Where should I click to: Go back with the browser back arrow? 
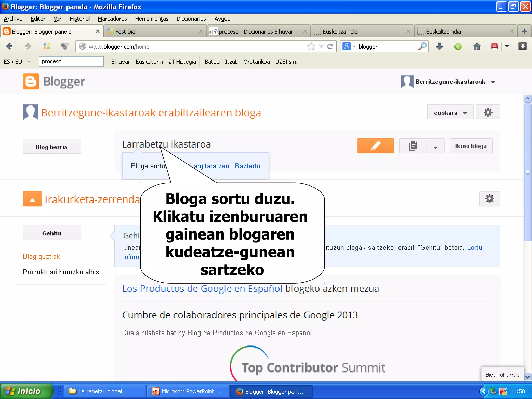point(9,46)
